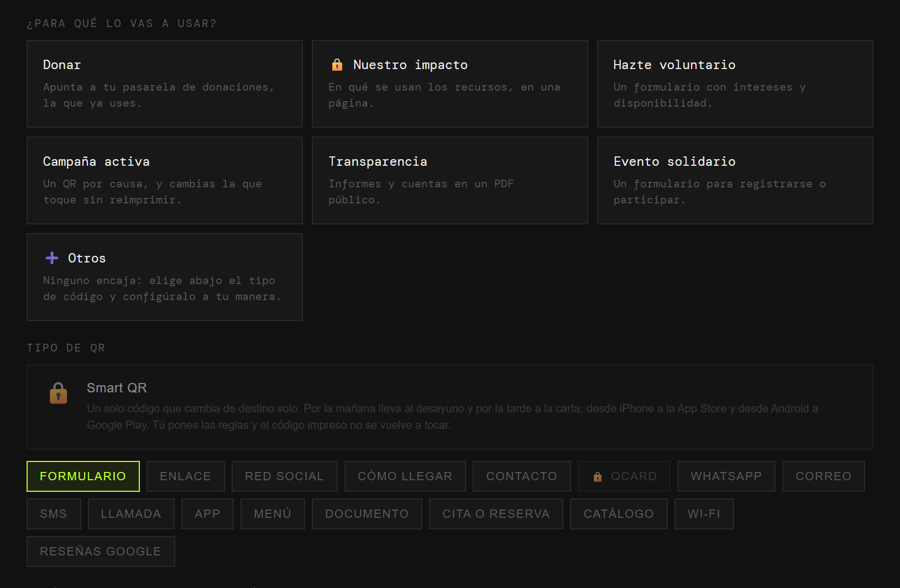The image size is (900, 588).
Task: Pick the APP QR type
Action: pyautogui.click(x=207, y=514)
